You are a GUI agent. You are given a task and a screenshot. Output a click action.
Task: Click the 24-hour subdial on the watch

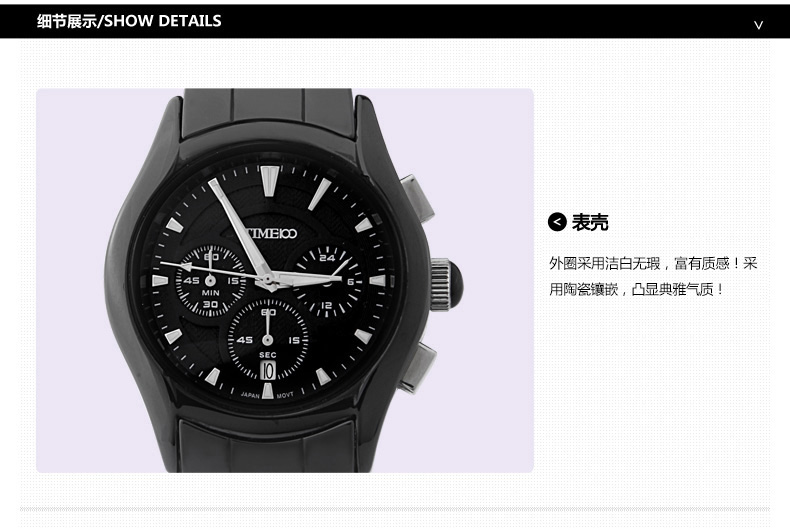point(327,281)
